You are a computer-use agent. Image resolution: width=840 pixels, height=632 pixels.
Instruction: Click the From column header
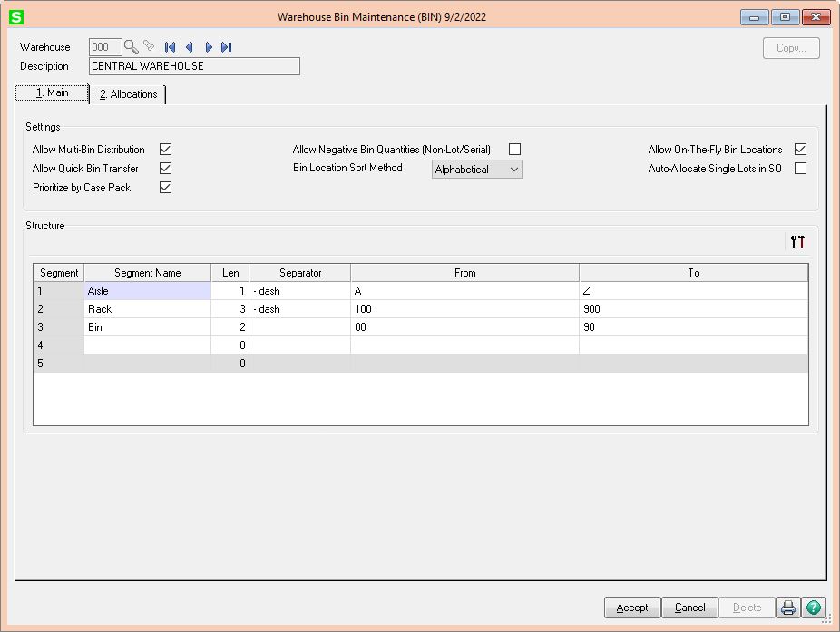coord(465,273)
